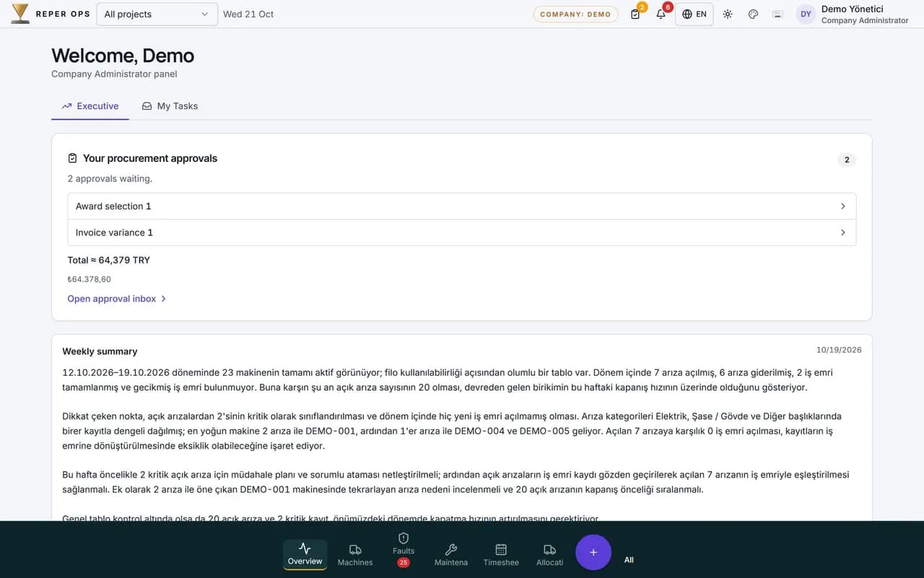924x578 pixels.
Task: Click the procurement approvals count badge 2
Action: (847, 160)
